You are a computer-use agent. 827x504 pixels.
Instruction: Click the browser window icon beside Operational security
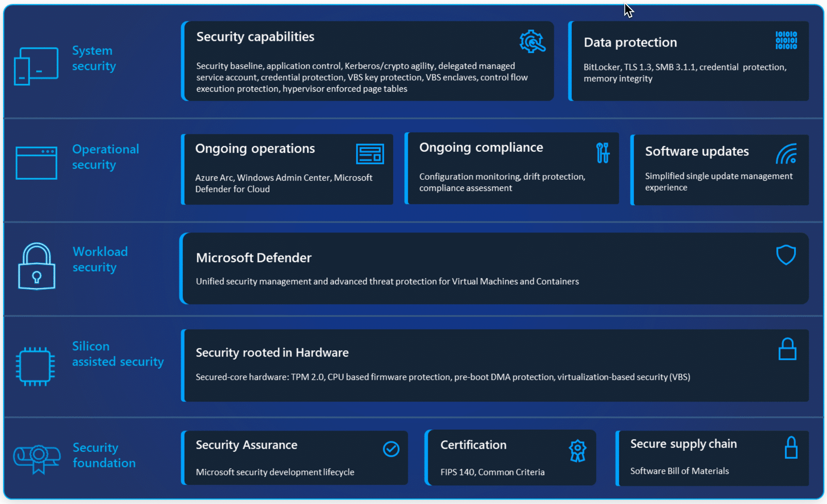coord(36,163)
